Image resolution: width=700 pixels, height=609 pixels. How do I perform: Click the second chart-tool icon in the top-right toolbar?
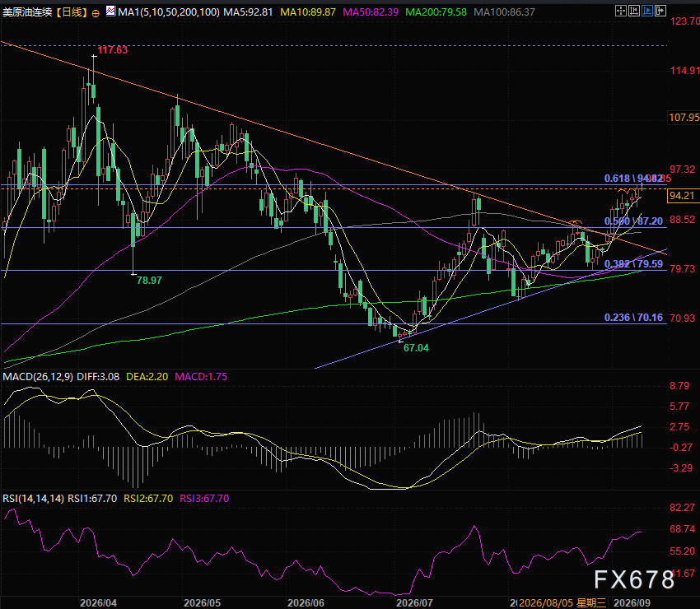click(634, 11)
